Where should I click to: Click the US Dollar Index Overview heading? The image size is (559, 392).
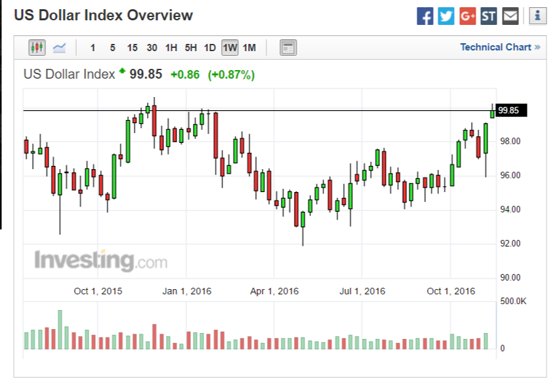pyautogui.click(x=104, y=15)
